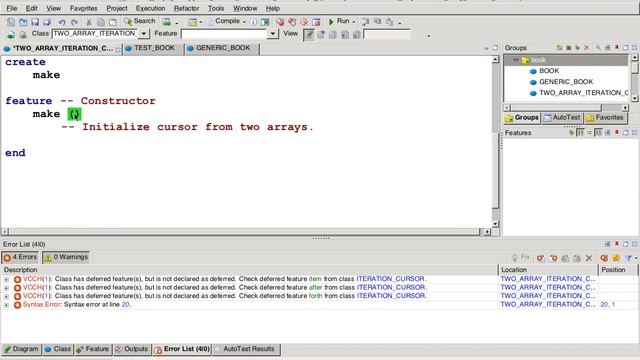Expand the VCCH item error row
Viewport: 640px width, 360px height.
pos(6,280)
